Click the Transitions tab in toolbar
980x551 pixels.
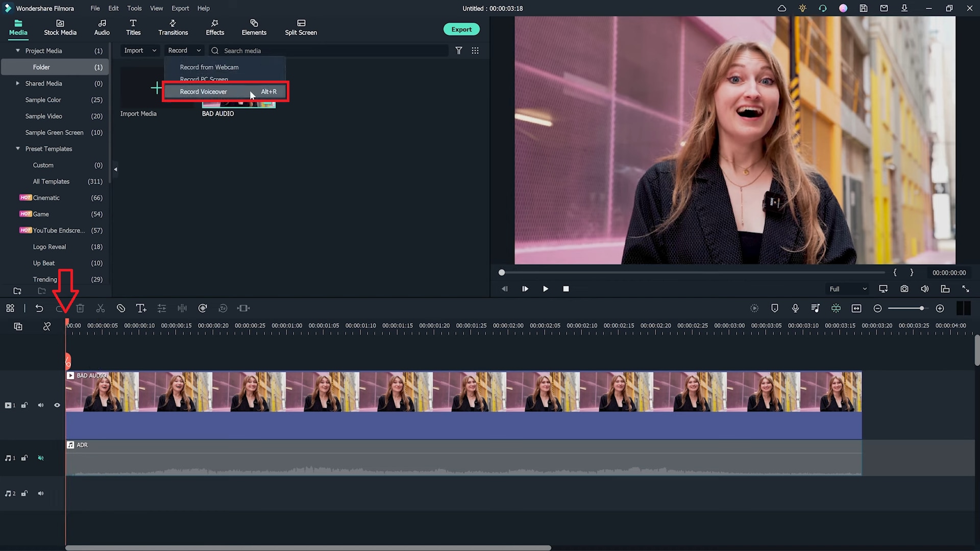[x=173, y=27]
